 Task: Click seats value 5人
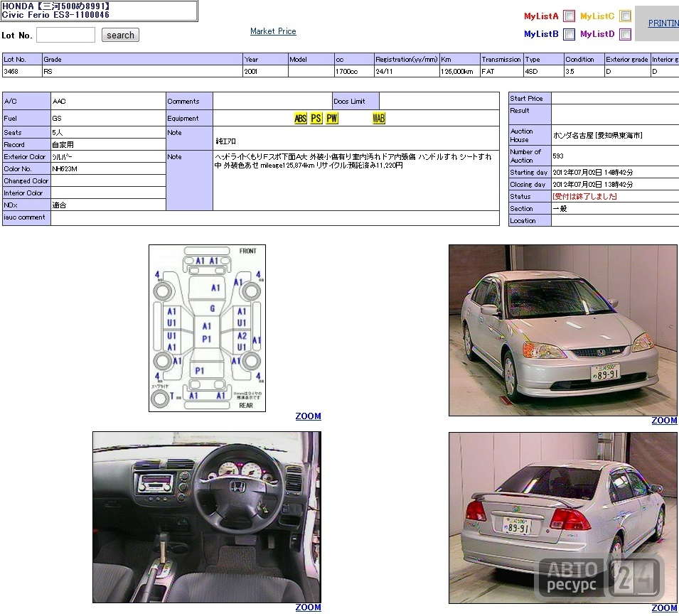click(x=57, y=132)
